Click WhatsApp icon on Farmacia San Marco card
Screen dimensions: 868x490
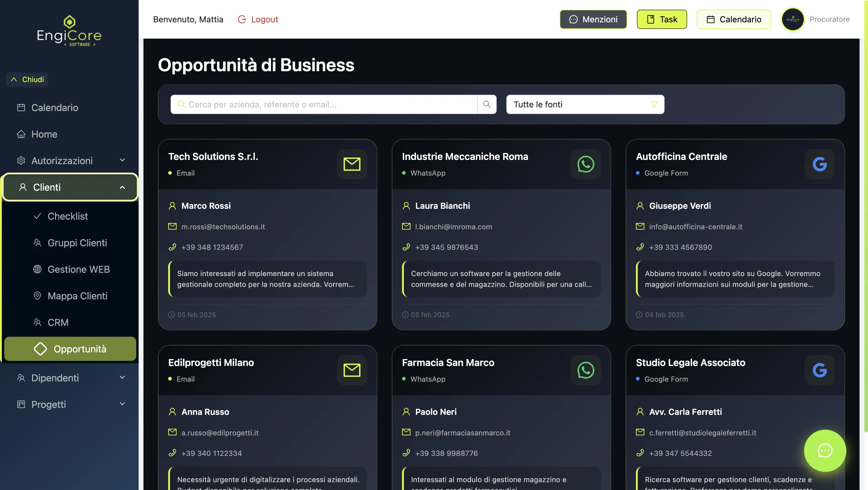tap(586, 370)
